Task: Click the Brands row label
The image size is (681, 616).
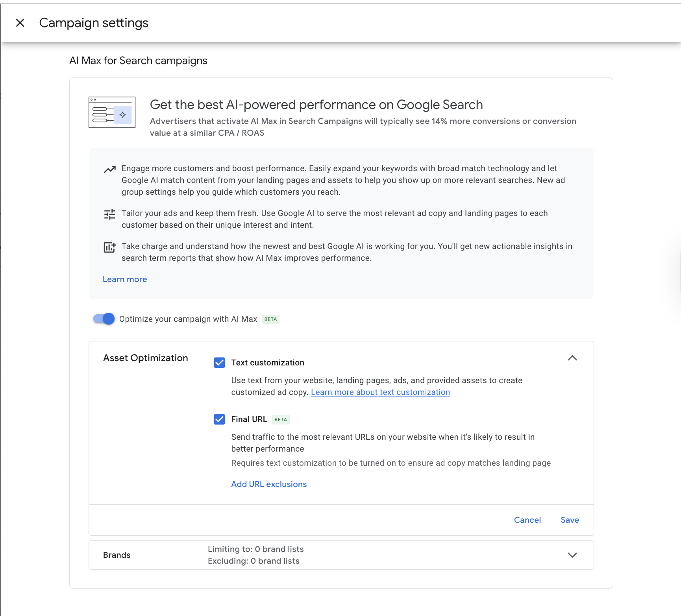Action: click(x=117, y=555)
